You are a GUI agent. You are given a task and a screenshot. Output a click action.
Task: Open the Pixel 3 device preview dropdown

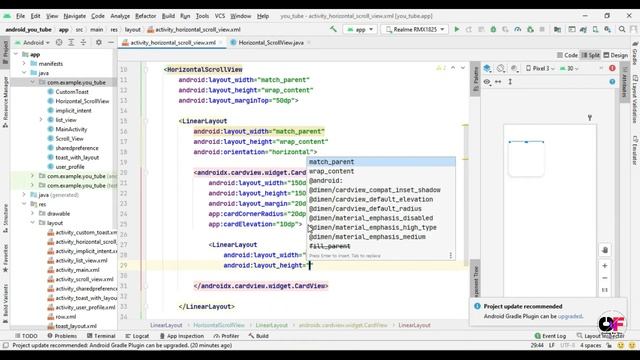pyautogui.click(x=540, y=69)
